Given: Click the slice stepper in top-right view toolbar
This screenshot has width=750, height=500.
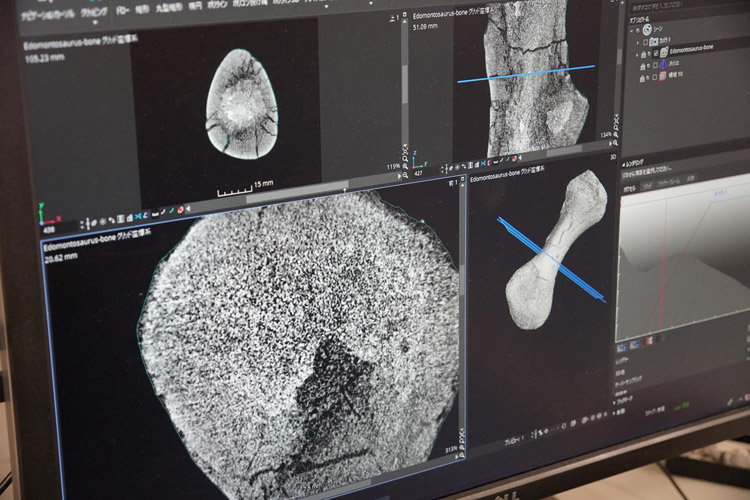Looking at the screenshot, I should point(442,169).
